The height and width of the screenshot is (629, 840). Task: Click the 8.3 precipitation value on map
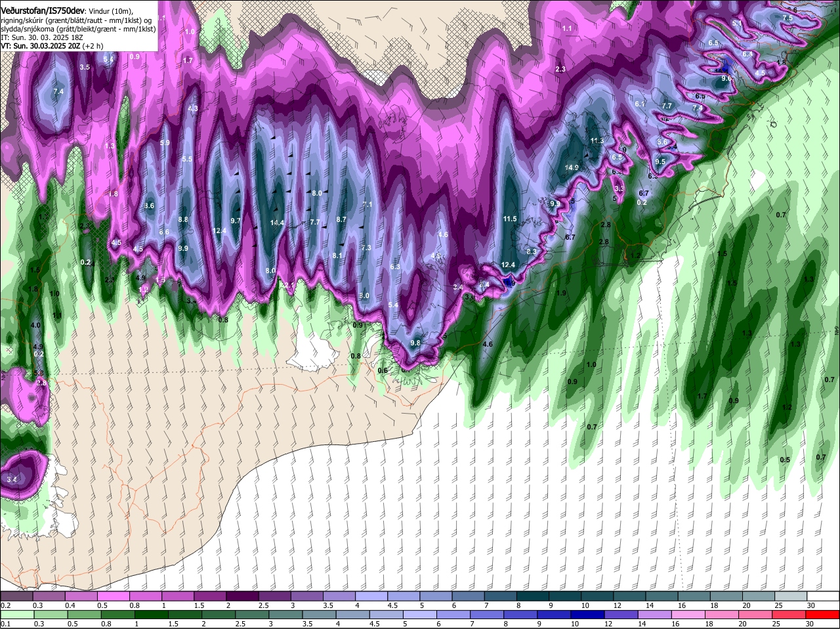coord(532,251)
